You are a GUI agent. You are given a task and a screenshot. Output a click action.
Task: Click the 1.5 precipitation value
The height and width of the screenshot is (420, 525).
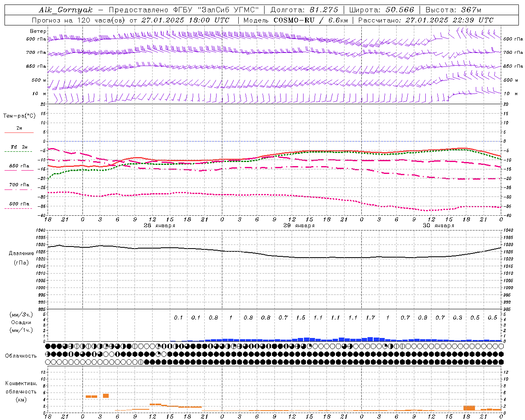click(301, 317)
